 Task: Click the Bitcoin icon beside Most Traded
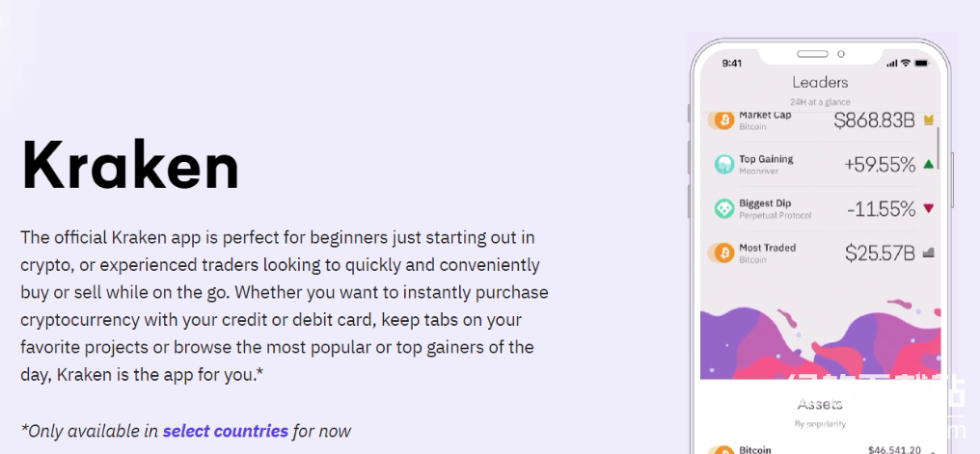pyautogui.click(x=723, y=253)
